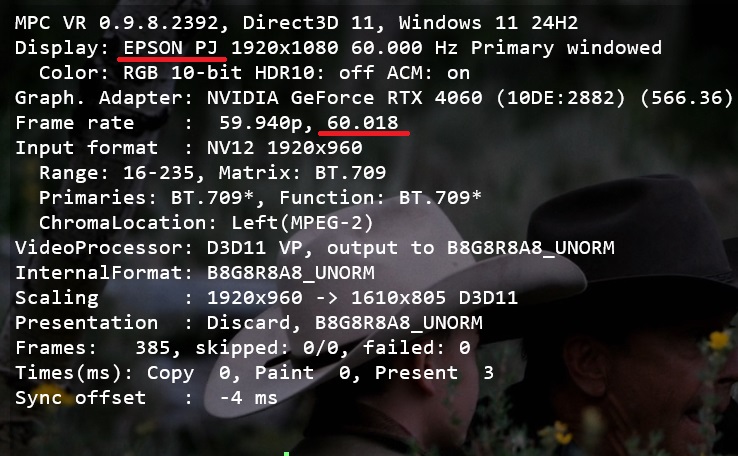Click the 59.940p frame rate value
The height and width of the screenshot is (456, 738).
[260, 123]
